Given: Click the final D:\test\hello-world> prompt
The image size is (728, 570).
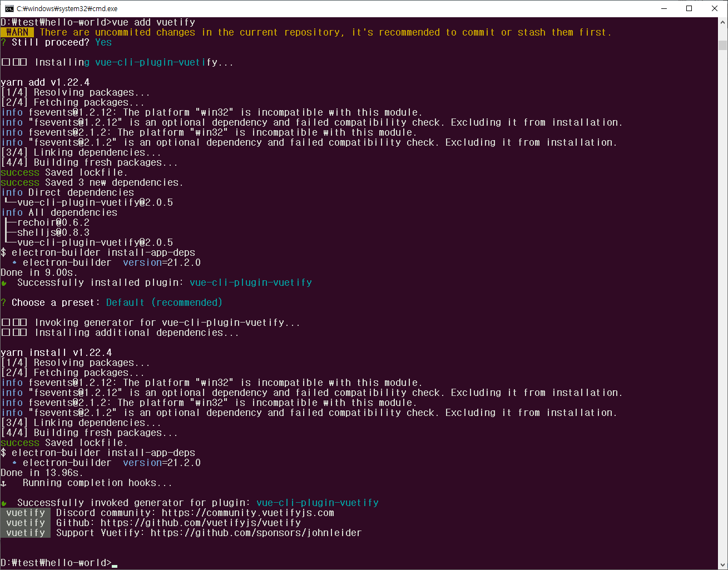Looking at the screenshot, I should 56,563.
